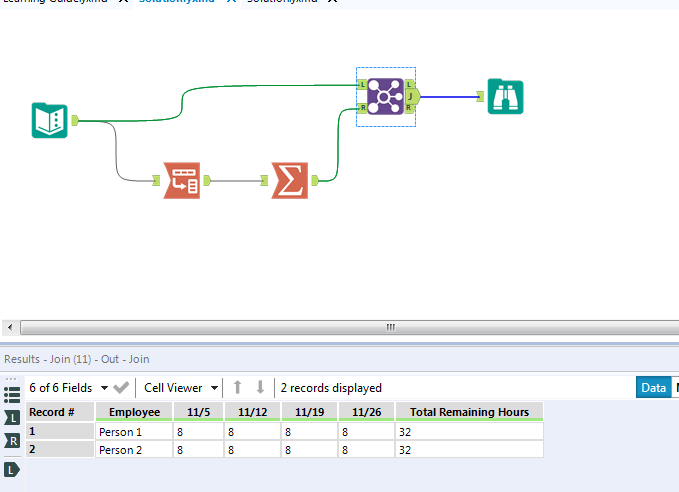Screen dimensions: 679x492
Task: Select the Text Input tool on canvas
Action: pyautogui.click(x=50, y=120)
